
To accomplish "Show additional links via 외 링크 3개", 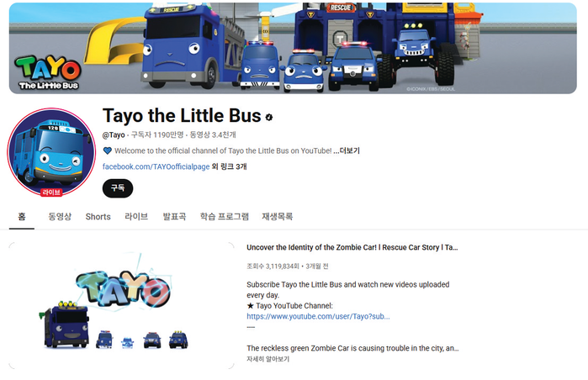I will (229, 166).
